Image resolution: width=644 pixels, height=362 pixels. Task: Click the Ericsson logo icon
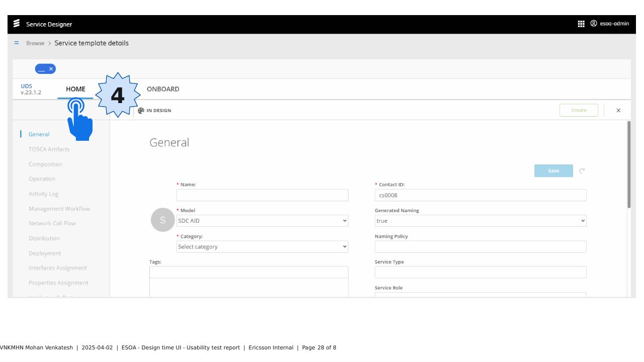click(x=17, y=24)
